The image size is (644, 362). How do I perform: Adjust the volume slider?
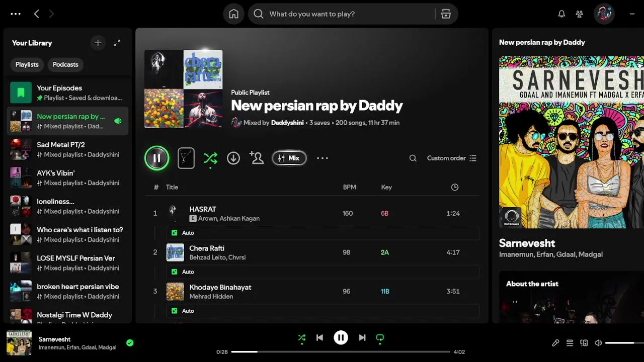(x=624, y=343)
